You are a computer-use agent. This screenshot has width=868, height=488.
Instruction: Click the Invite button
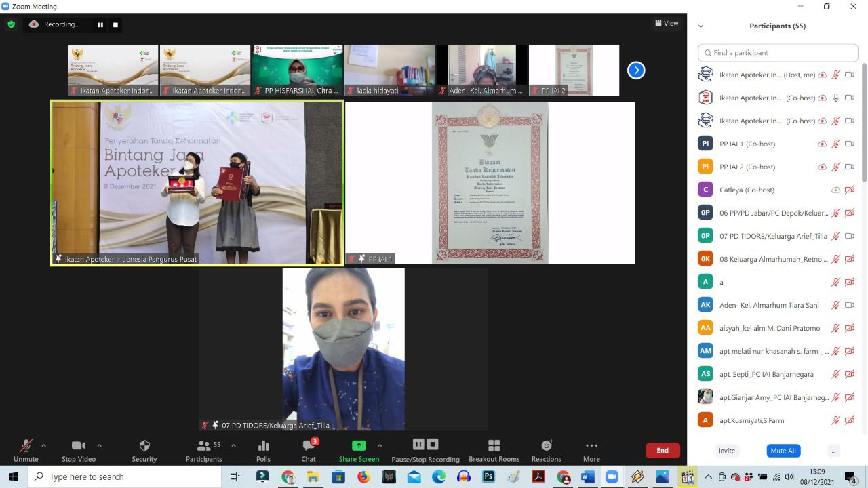tap(726, 451)
